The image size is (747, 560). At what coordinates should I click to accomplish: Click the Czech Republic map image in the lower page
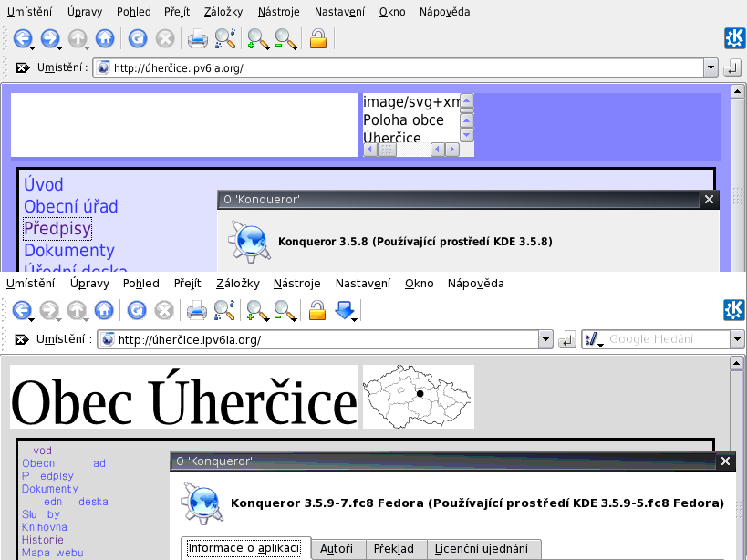[x=419, y=397]
